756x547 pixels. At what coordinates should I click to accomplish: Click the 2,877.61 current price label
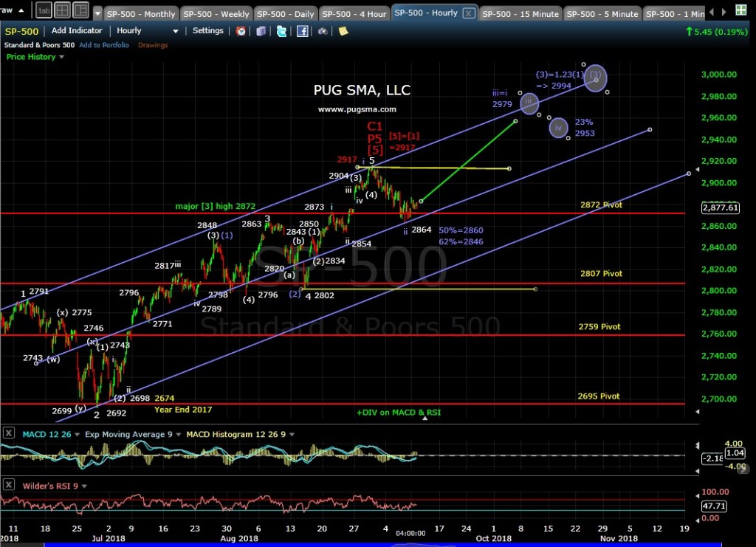point(720,207)
